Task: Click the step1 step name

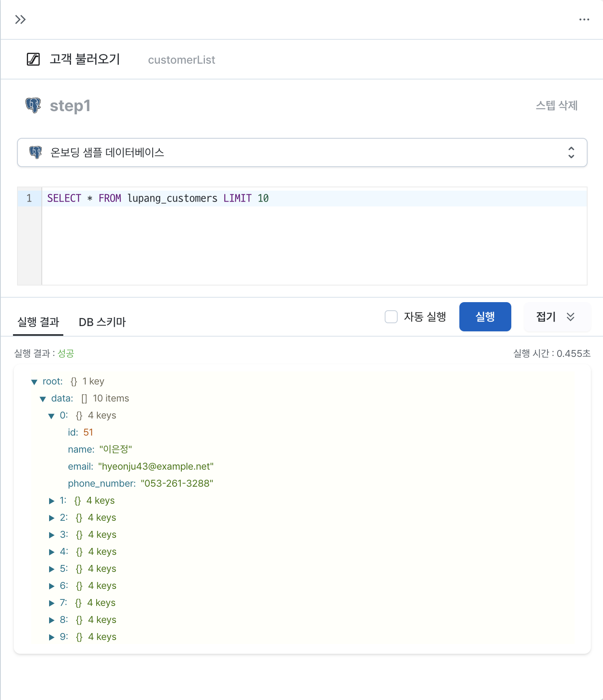Action: coord(70,106)
